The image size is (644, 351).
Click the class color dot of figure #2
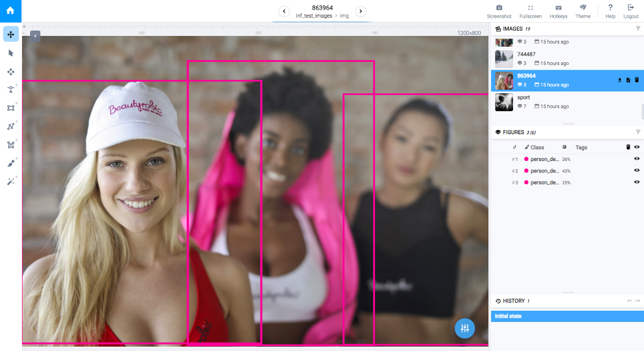tap(526, 171)
